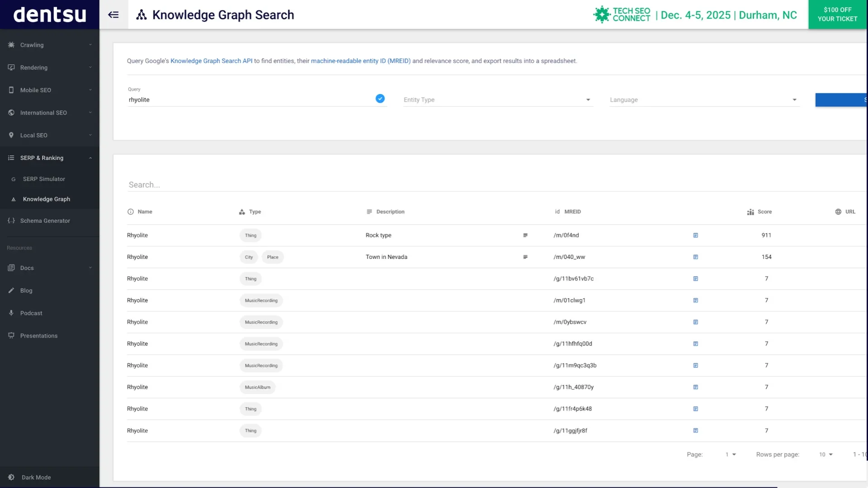Open Schema Generator menu item

(45, 221)
